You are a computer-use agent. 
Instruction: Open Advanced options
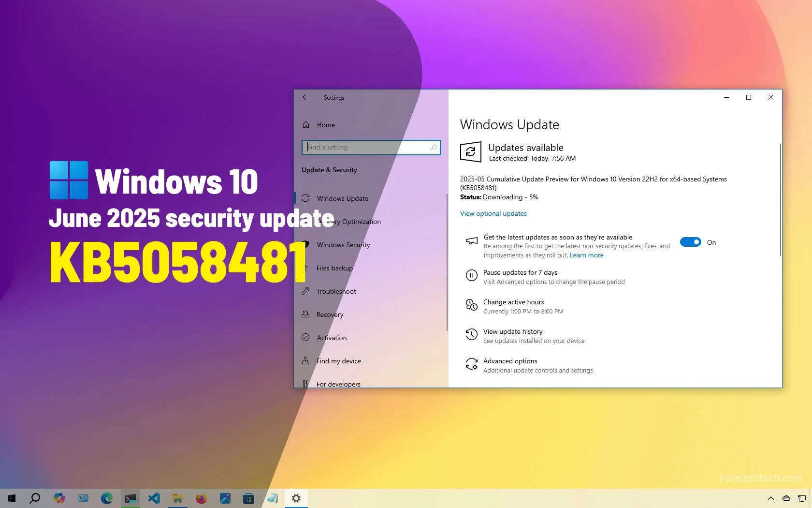click(x=510, y=361)
